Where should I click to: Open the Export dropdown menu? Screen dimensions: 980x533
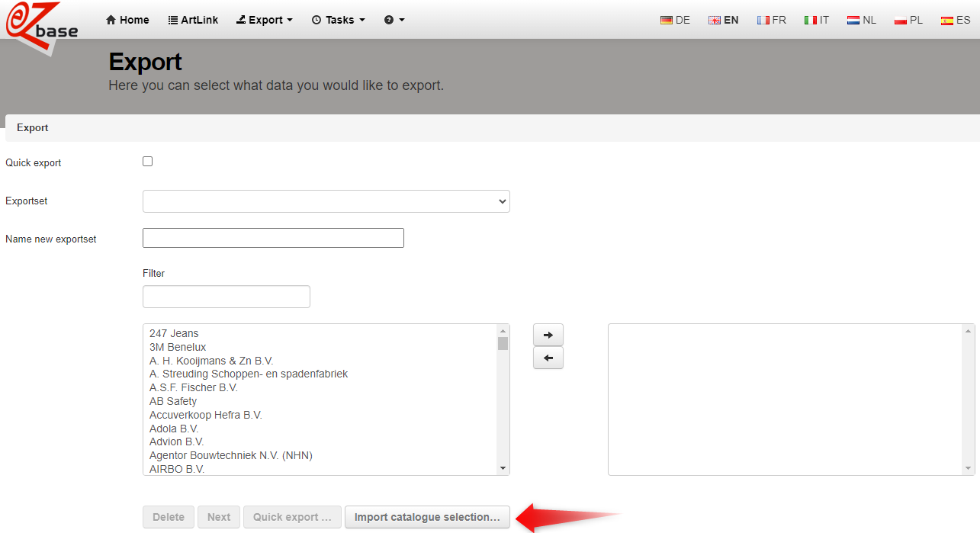[265, 20]
